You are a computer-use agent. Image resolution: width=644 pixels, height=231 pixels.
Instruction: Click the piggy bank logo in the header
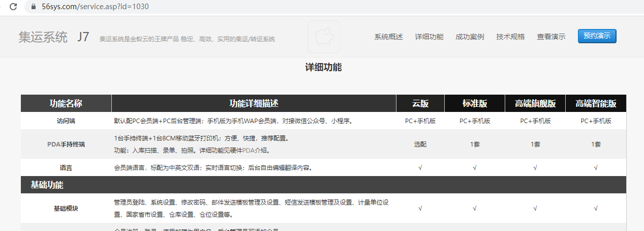tap(325, 37)
